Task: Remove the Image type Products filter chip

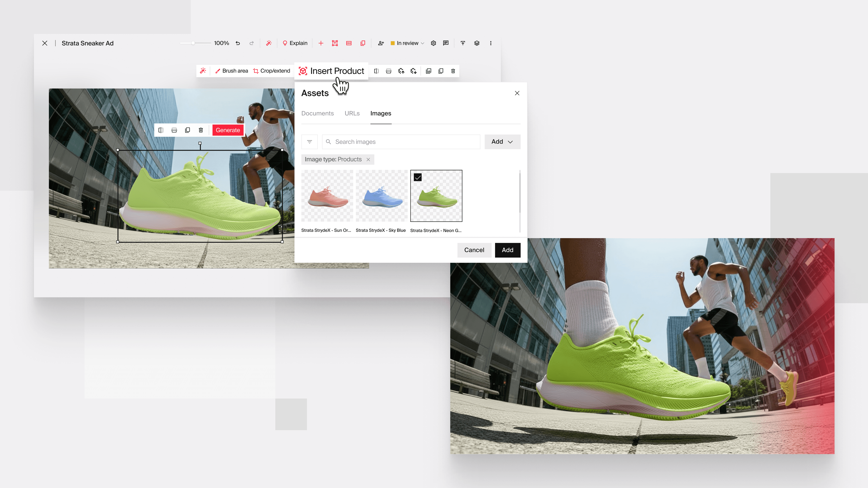Action: coord(368,159)
